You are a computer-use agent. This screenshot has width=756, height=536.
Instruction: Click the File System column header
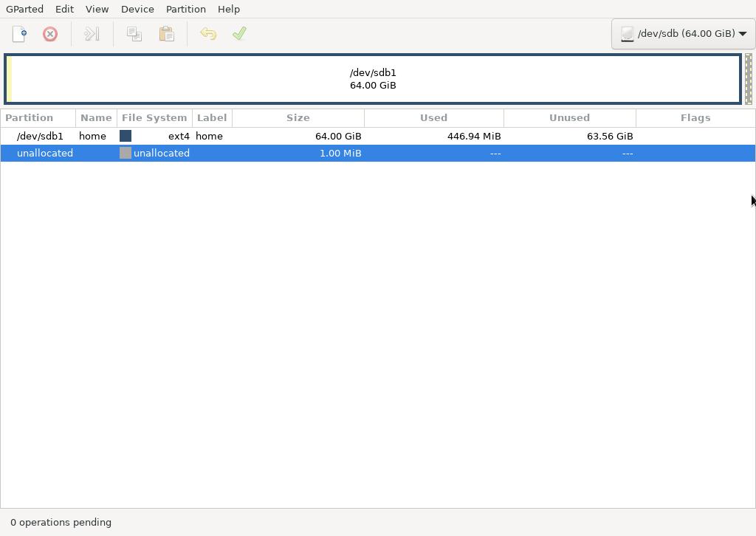tap(154, 118)
